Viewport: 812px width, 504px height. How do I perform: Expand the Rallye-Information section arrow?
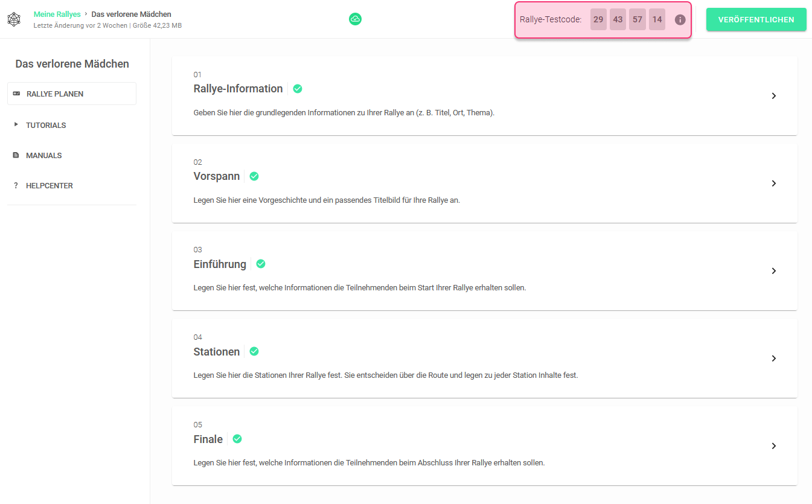coord(774,96)
